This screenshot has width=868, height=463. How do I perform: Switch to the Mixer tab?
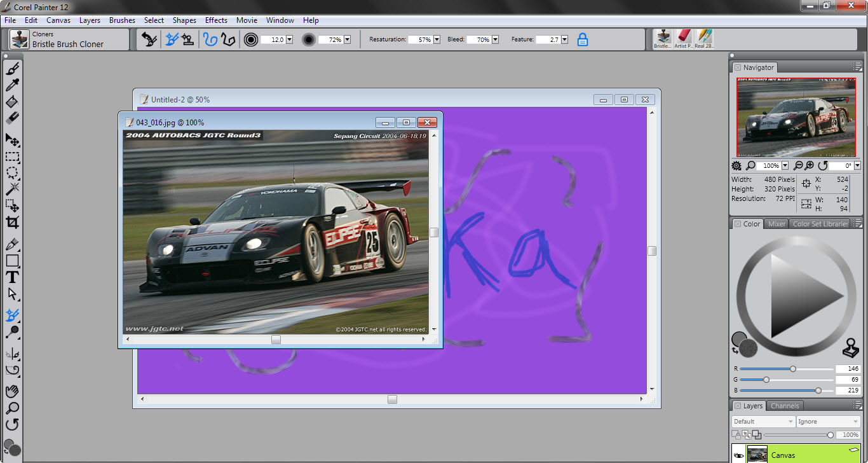pyautogui.click(x=776, y=224)
